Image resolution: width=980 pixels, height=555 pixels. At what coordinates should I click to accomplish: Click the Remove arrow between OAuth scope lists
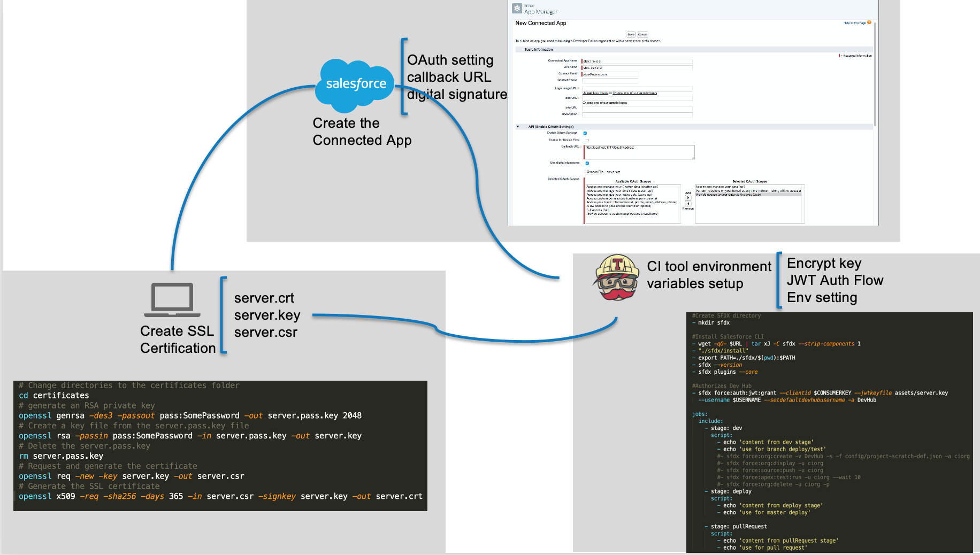[x=688, y=204]
